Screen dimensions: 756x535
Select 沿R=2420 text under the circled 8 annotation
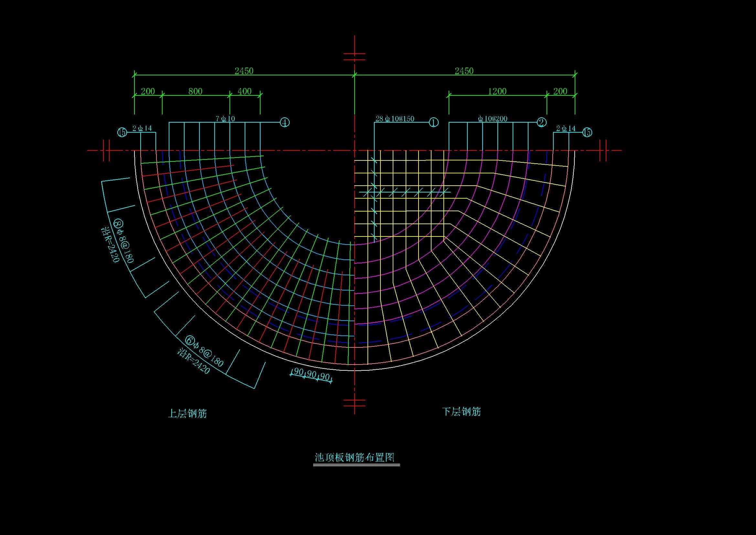[x=110, y=244]
